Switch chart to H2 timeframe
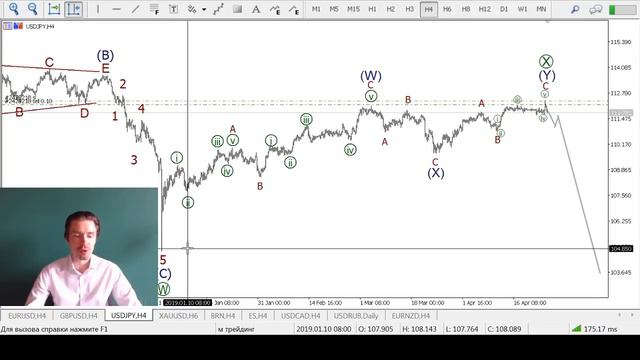This screenshot has width=640, height=360. tap(391, 9)
